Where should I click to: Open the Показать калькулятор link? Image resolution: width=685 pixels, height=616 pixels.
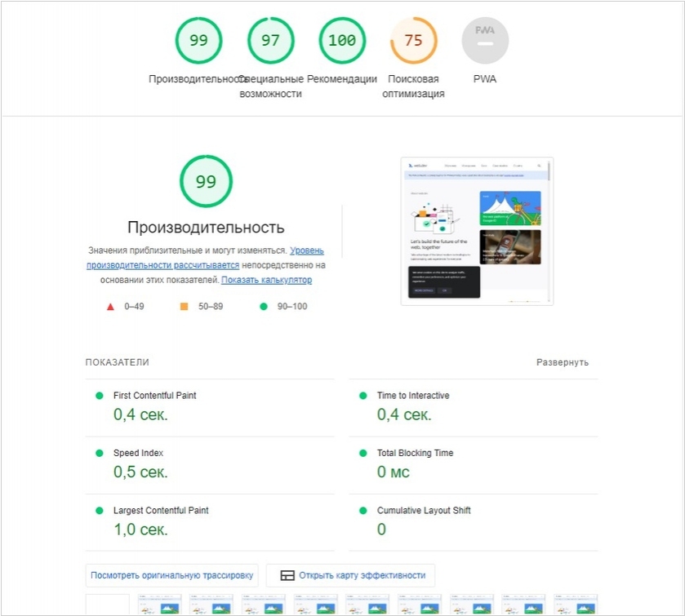[x=266, y=280]
